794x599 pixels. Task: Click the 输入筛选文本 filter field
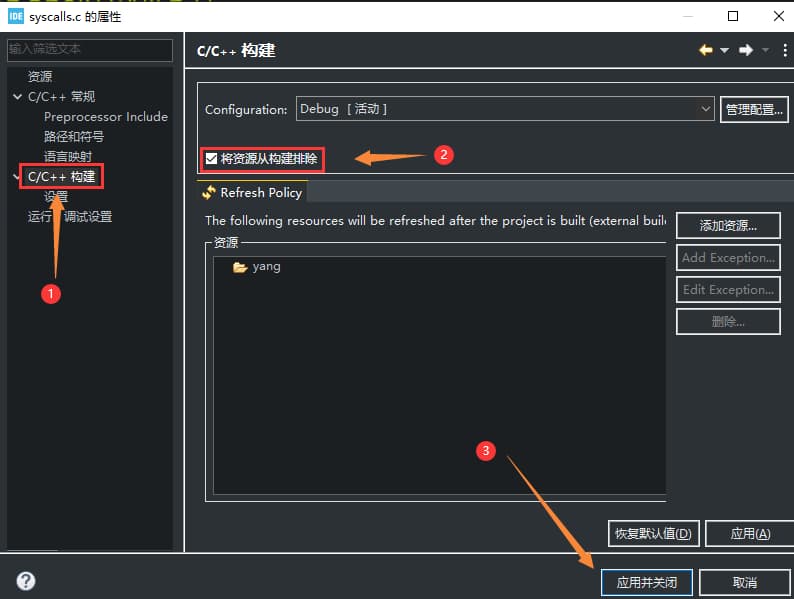click(x=89, y=49)
